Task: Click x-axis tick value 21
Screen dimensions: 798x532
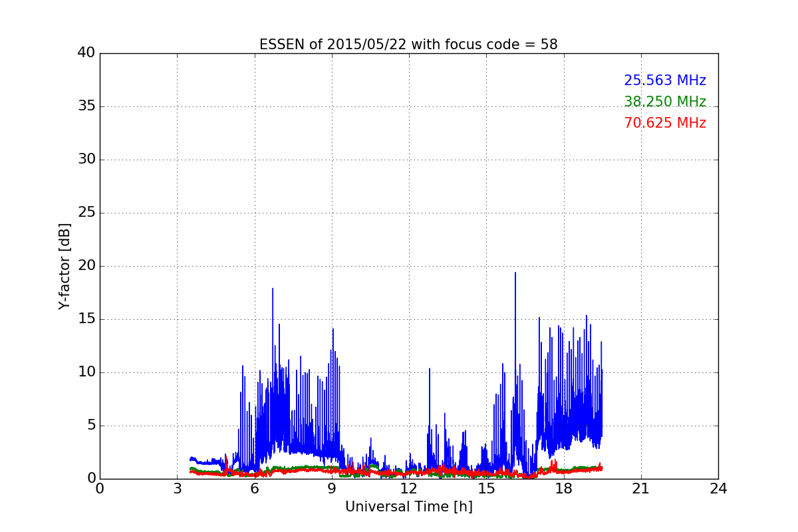Action: [641, 489]
